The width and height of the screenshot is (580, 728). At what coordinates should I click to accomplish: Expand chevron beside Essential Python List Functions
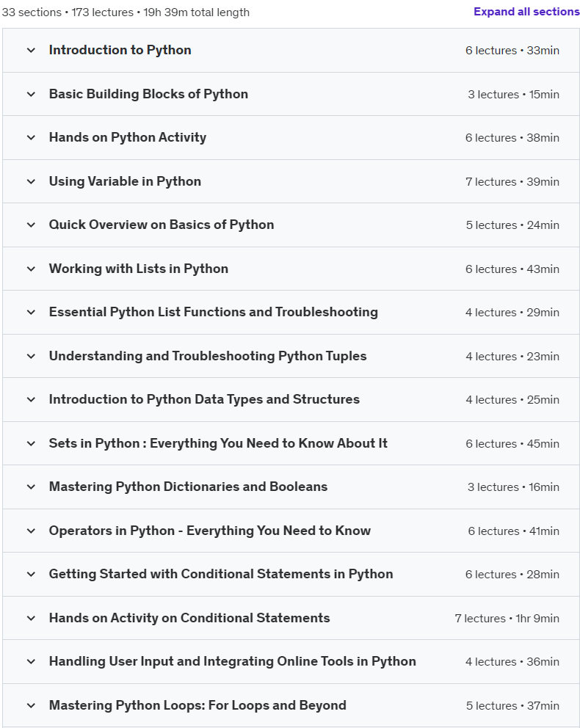31,312
